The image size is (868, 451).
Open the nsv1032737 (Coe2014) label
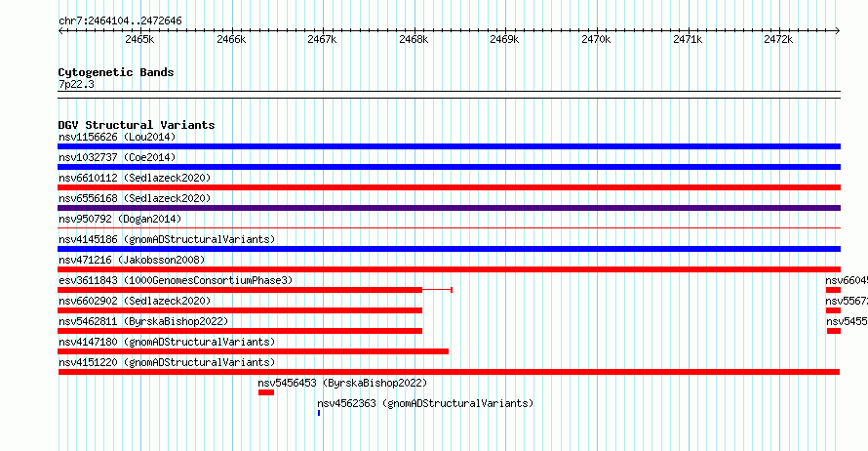(x=117, y=157)
